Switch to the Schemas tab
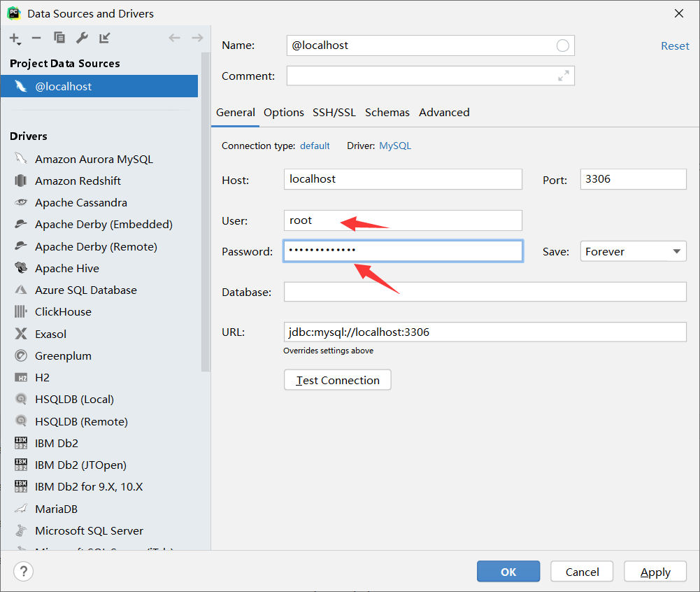This screenshot has height=592, width=700. click(x=387, y=112)
